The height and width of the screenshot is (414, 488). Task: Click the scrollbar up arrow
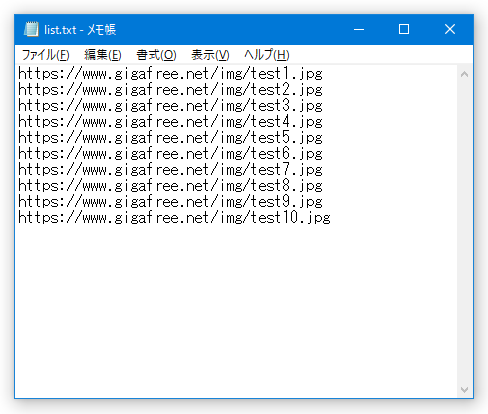(464, 74)
